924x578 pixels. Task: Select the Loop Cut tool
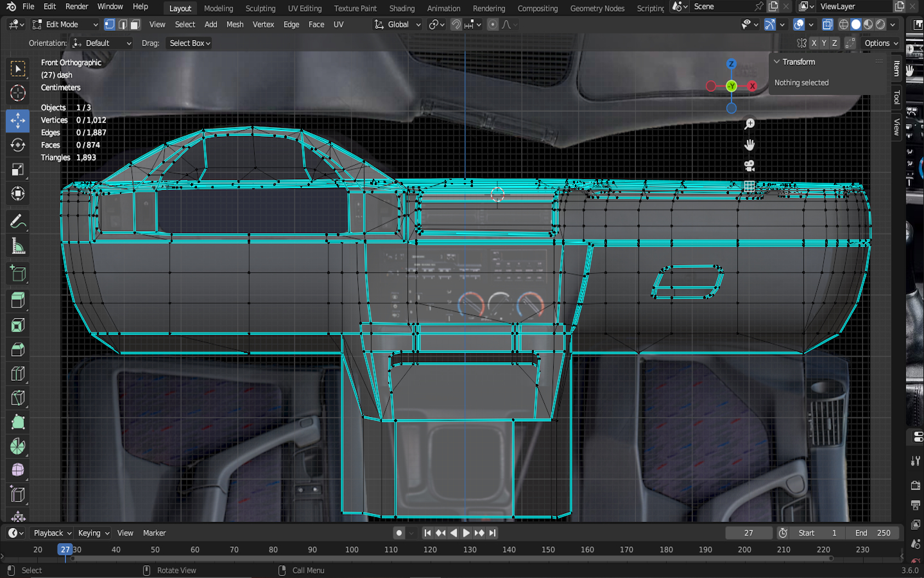coord(18,374)
